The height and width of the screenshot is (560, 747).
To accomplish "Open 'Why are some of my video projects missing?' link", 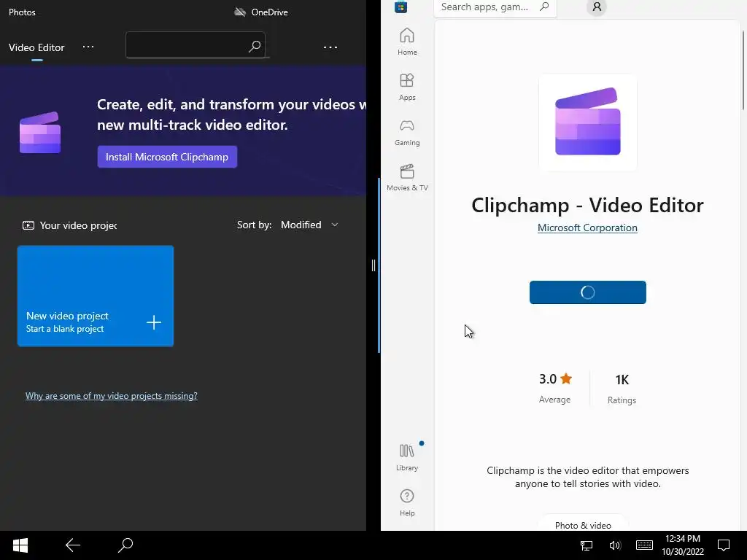I will [x=112, y=396].
